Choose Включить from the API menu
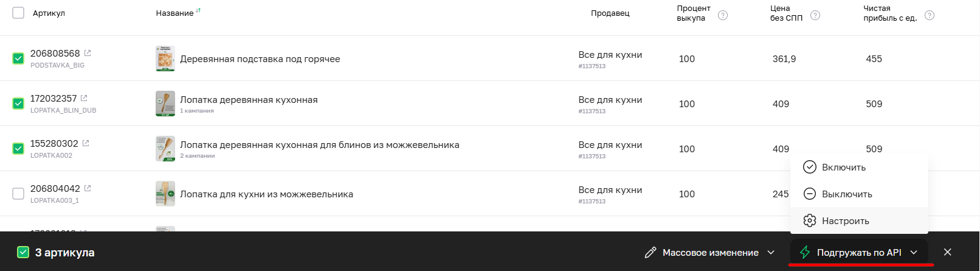The image size is (980, 271). pyautogui.click(x=843, y=167)
